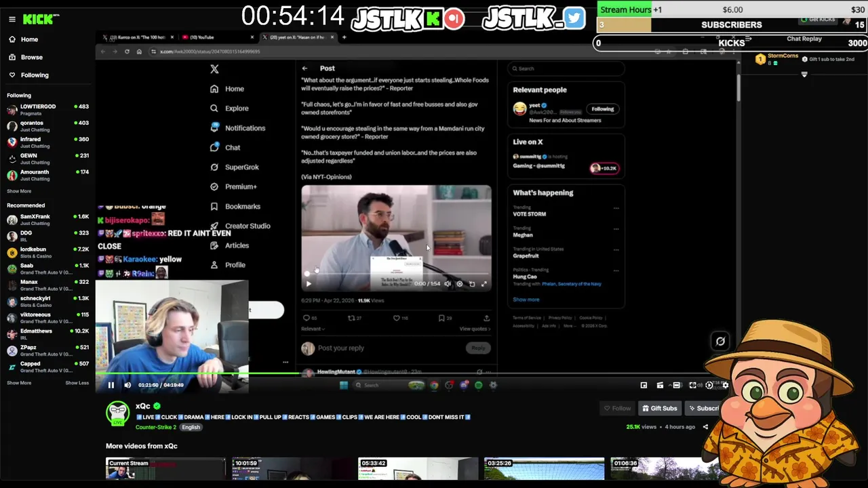Expand the gift leaderboard chevron

pyautogui.click(x=804, y=75)
